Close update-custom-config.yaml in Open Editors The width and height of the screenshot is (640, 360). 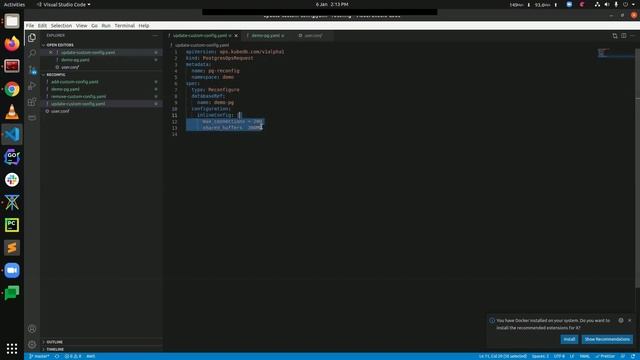tap(51, 52)
